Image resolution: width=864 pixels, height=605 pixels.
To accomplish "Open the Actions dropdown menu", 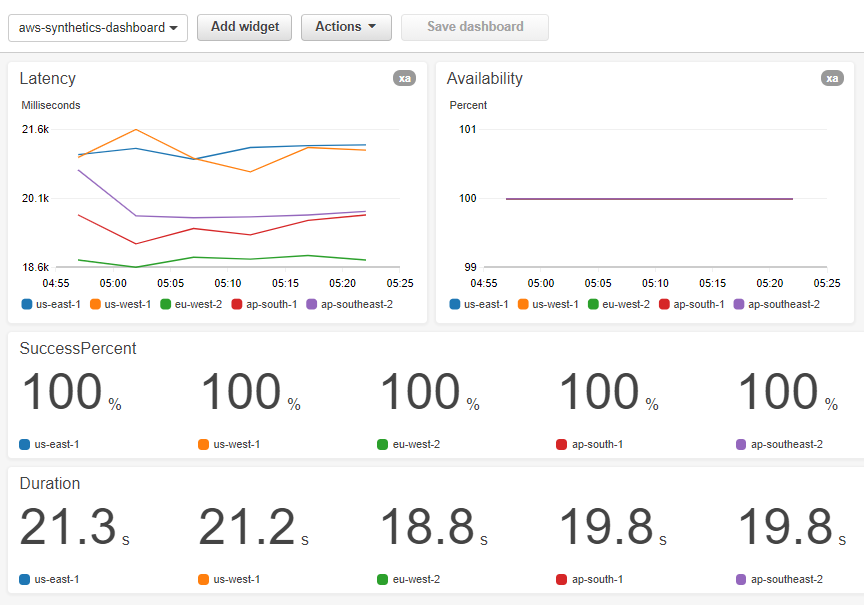I will point(346,27).
